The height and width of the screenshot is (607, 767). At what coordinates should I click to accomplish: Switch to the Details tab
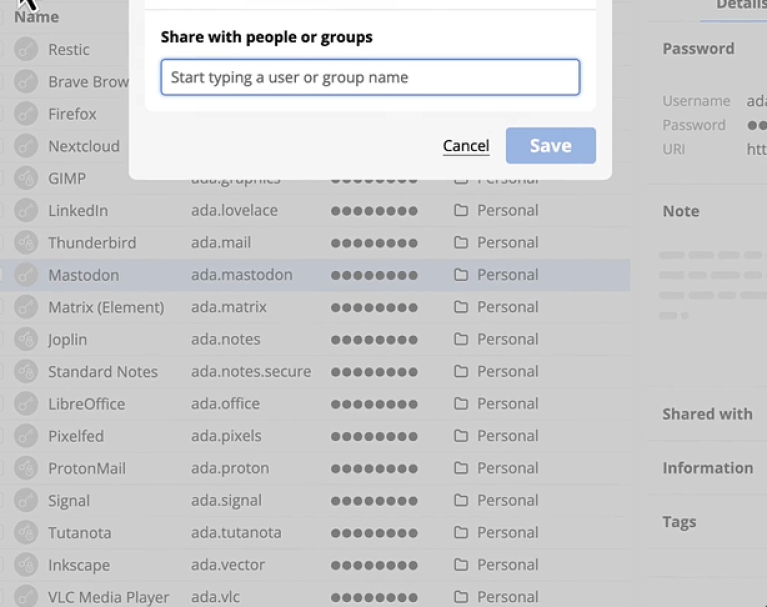tap(740, 6)
